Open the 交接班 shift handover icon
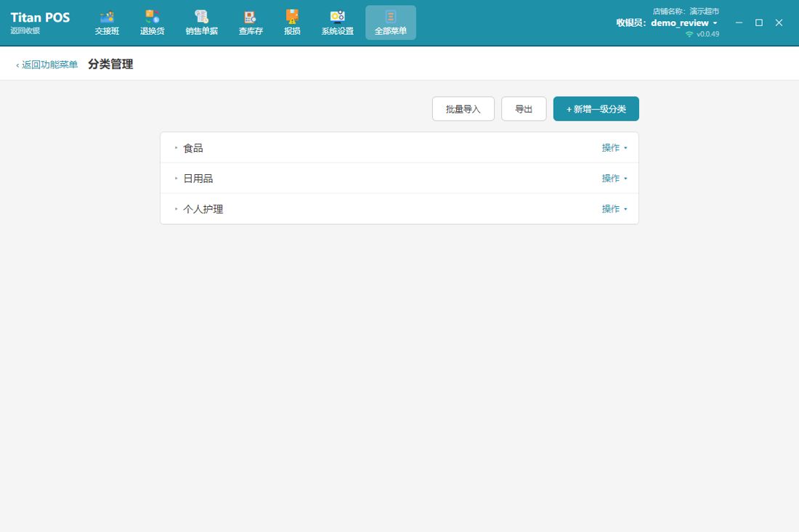The image size is (799, 532). (107, 23)
